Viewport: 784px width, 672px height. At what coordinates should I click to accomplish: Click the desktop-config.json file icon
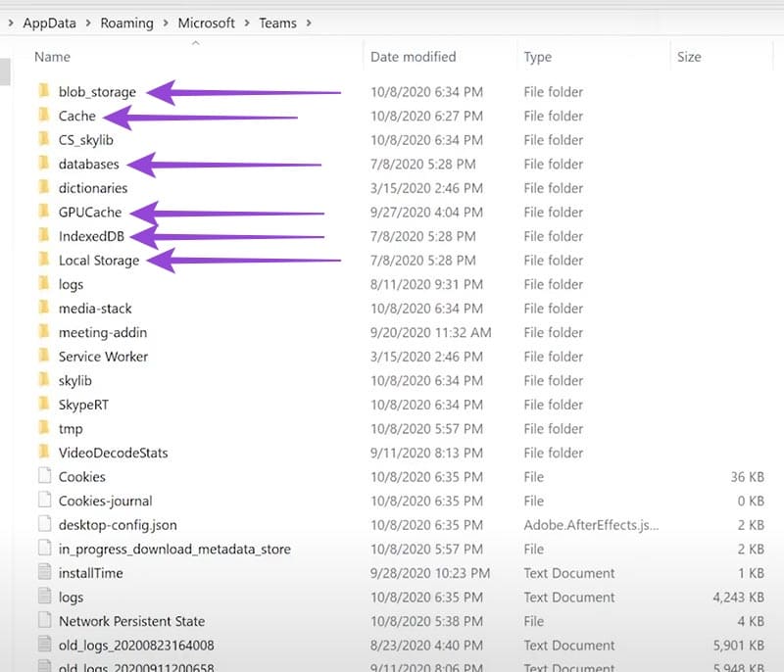[x=43, y=525]
